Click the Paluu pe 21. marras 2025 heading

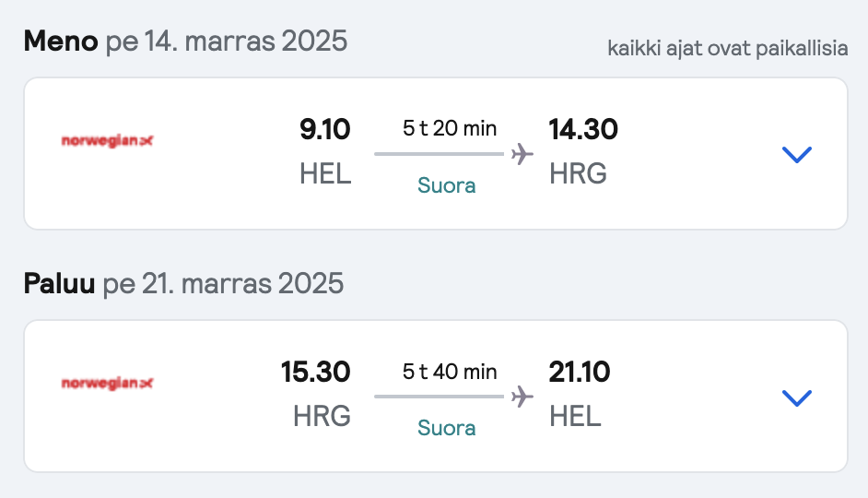[x=183, y=284]
